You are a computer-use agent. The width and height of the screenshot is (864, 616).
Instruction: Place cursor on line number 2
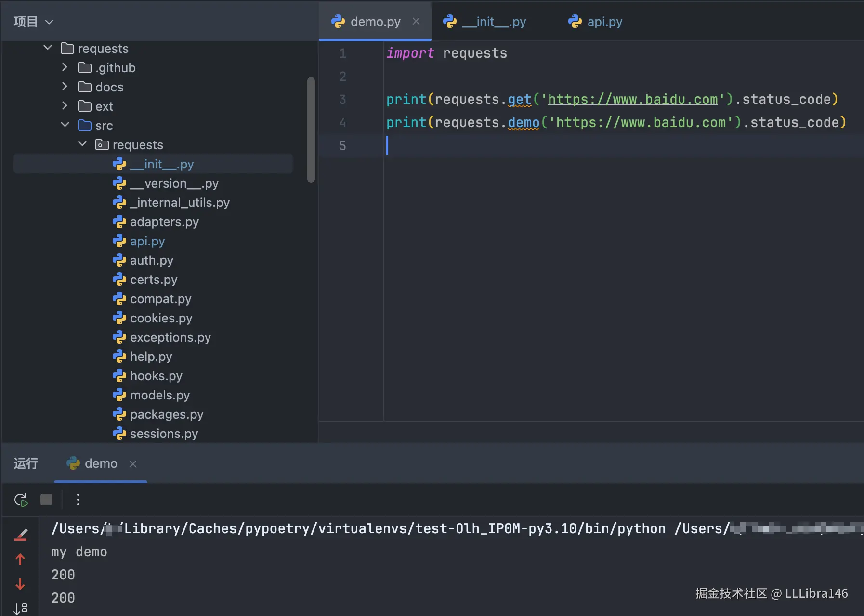342,76
